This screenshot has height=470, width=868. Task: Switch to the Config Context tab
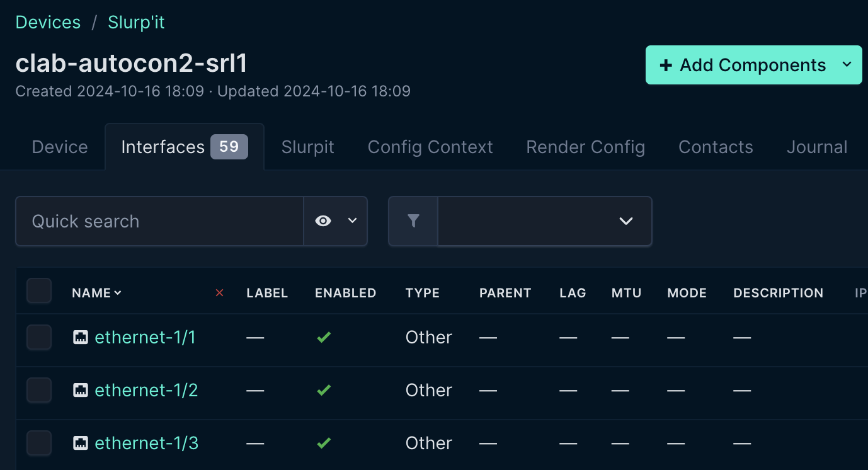point(430,147)
